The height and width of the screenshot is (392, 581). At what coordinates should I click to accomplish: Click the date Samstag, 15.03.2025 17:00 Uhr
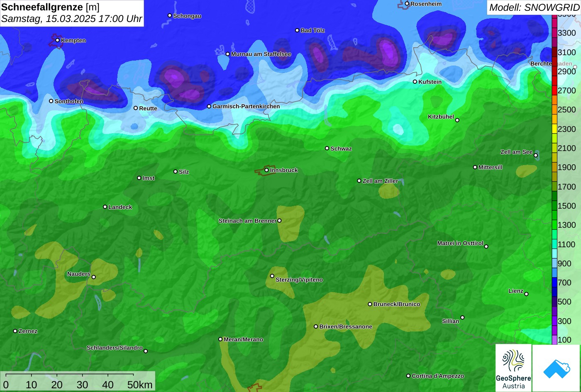tap(71, 19)
